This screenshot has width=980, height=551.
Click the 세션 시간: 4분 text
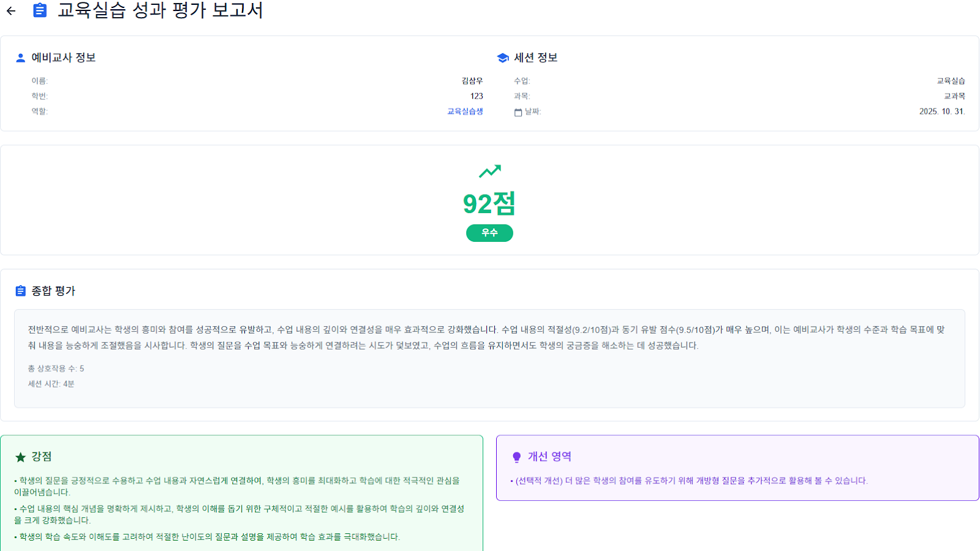[51, 384]
